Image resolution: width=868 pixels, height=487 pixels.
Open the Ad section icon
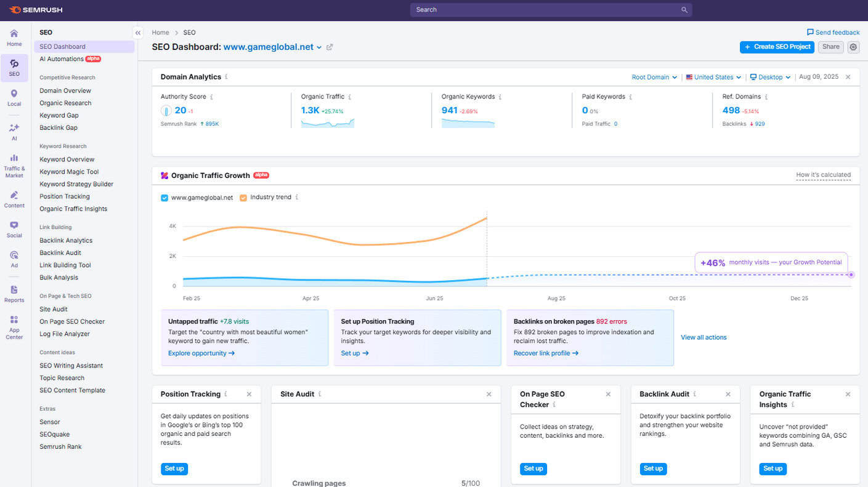(x=14, y=259)
